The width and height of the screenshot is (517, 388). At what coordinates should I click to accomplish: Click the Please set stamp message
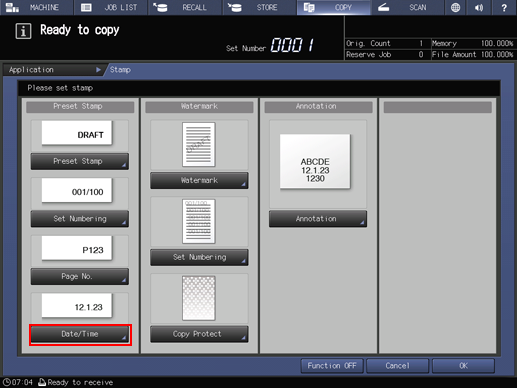click(60, 88)
